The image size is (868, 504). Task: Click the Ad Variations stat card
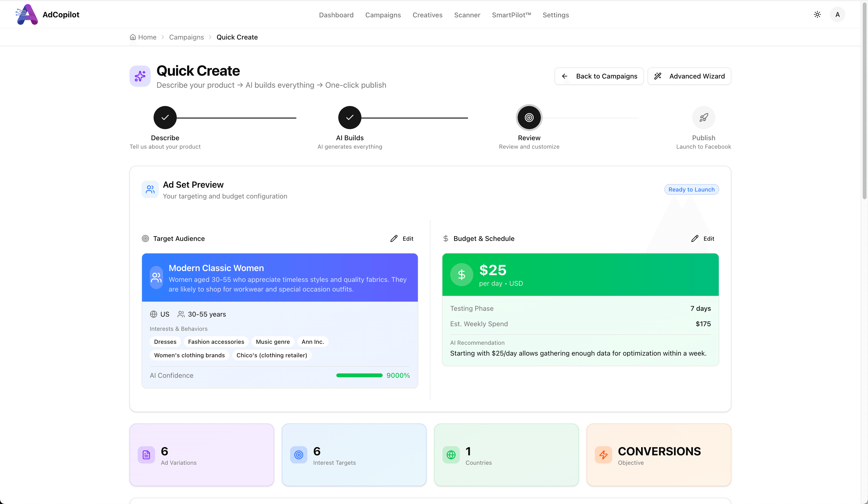202,455
